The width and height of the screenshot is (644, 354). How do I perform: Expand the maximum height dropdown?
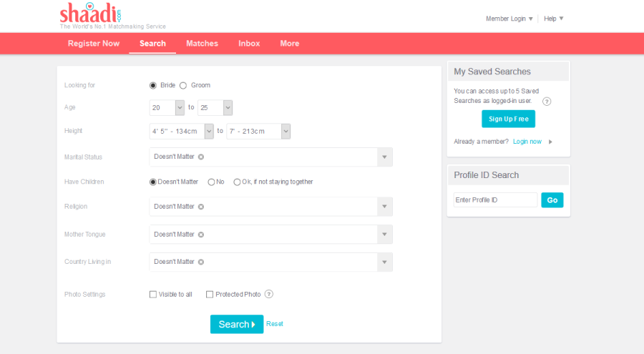pos(286,131)
